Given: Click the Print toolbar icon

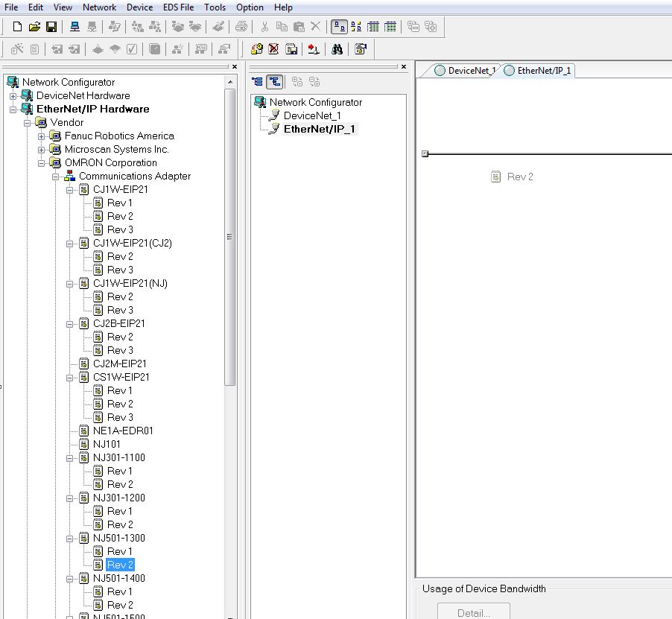Looking at the screenshot, I should pos(241,27).
